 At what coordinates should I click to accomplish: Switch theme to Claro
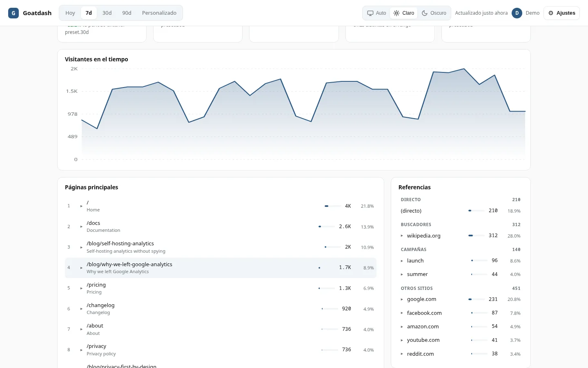(x=404, y=13)
